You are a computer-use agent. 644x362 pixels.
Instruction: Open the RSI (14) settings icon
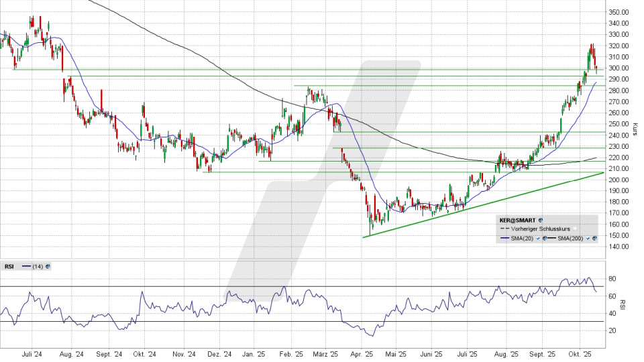(48, 266)
